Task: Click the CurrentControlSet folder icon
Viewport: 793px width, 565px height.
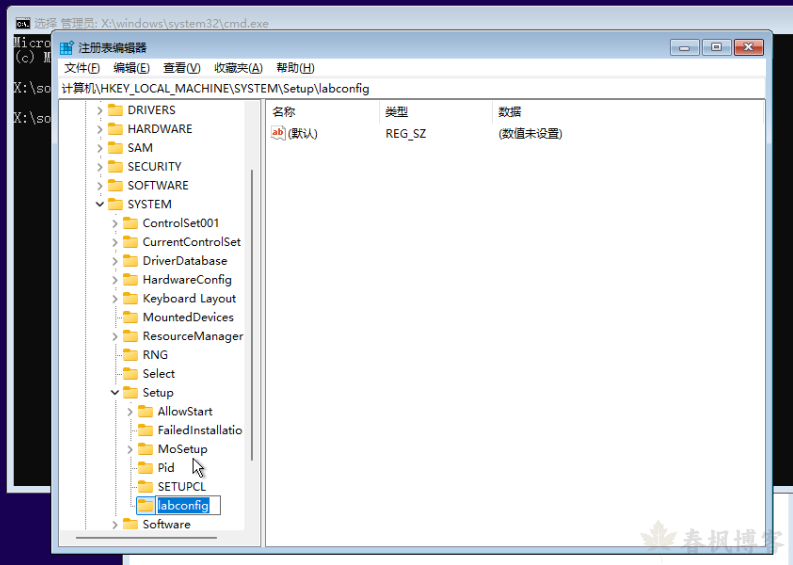Action: (x=130, y=242)
